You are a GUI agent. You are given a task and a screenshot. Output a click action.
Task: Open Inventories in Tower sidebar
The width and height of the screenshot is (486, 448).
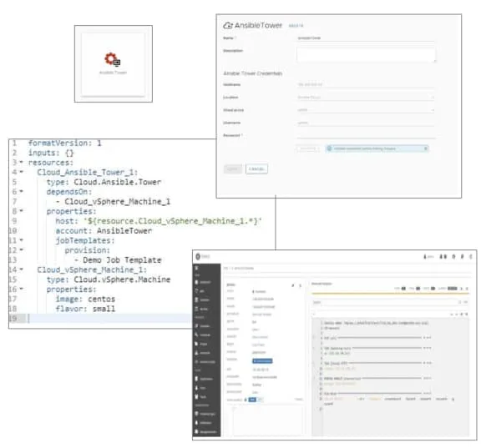click(203, 353)
